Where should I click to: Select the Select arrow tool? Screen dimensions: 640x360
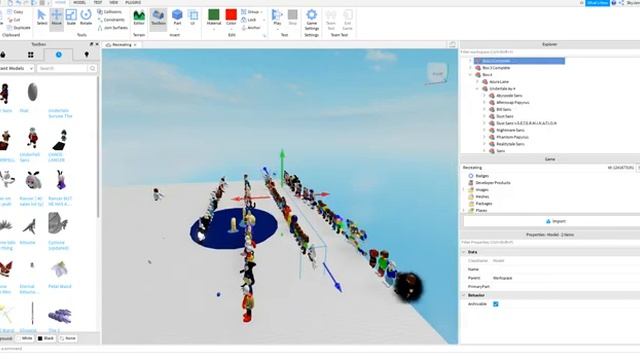42,18
